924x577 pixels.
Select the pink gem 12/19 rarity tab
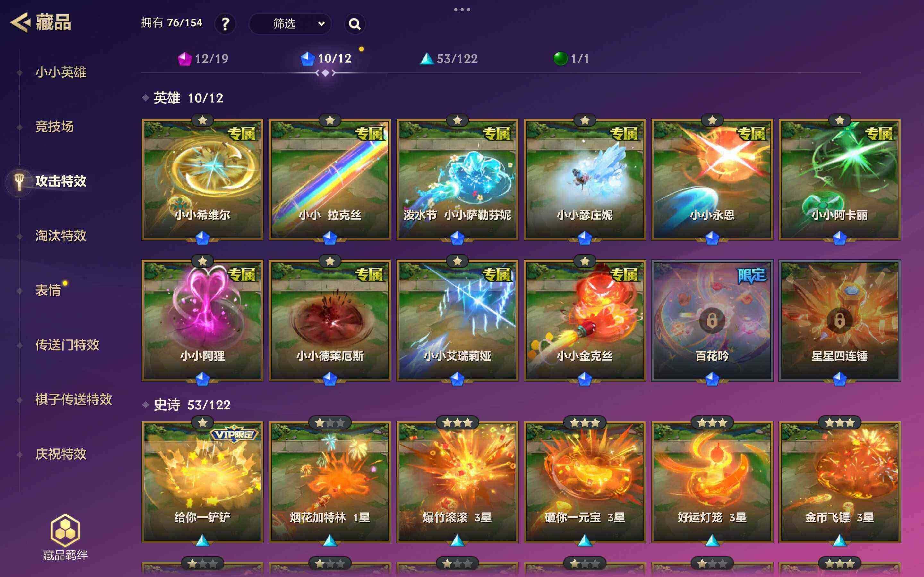click(x=203, y=58)
